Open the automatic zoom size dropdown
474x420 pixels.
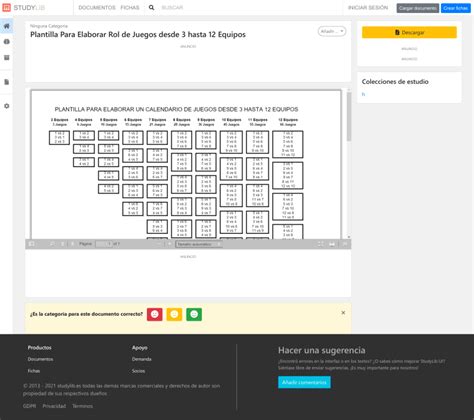199,244
